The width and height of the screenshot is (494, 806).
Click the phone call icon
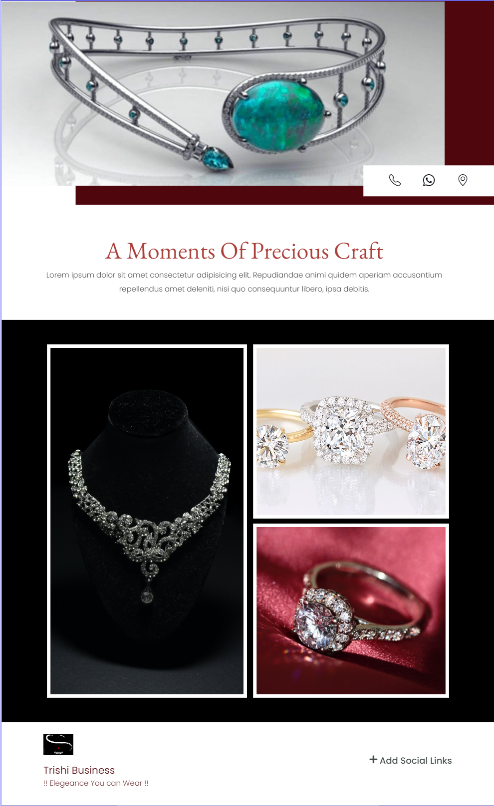click(394, 180)
